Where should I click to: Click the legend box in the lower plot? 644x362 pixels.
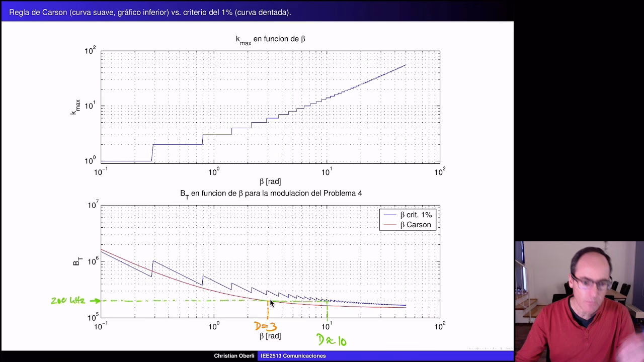408,220
